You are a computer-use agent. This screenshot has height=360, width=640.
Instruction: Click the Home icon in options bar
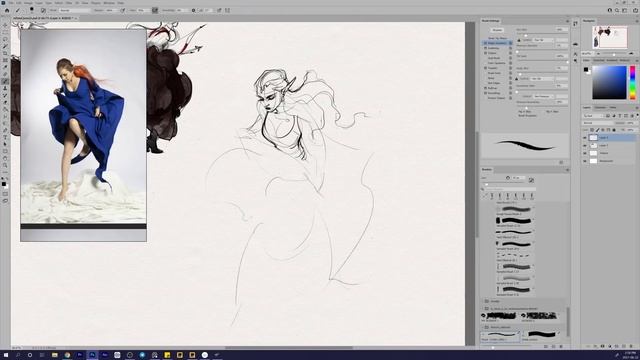pyautogui.click(x=7, y=10)
